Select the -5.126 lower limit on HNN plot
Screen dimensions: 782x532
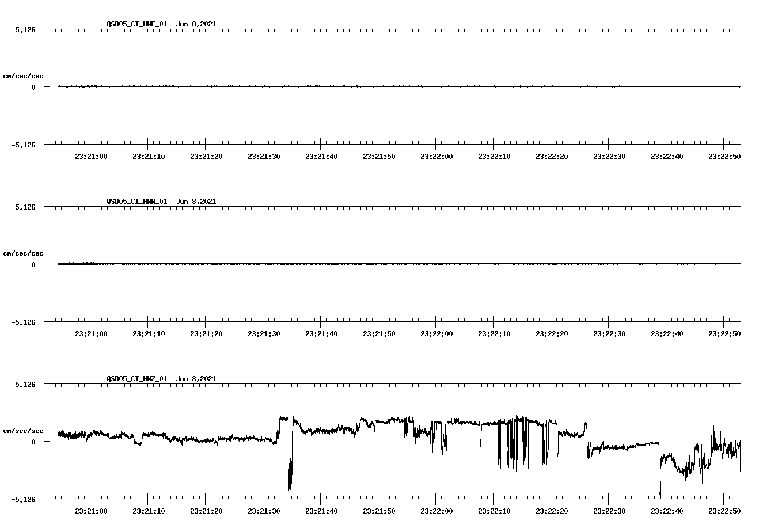click(x=23, y=322)
